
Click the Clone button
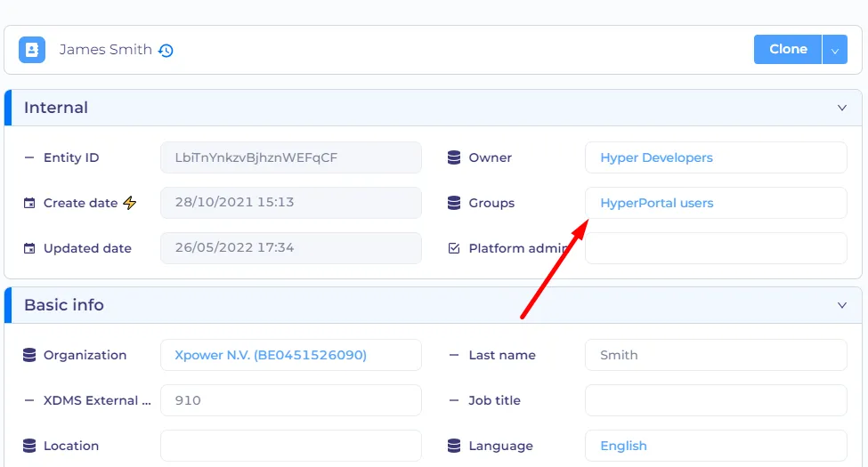click(x=788, y=49)
